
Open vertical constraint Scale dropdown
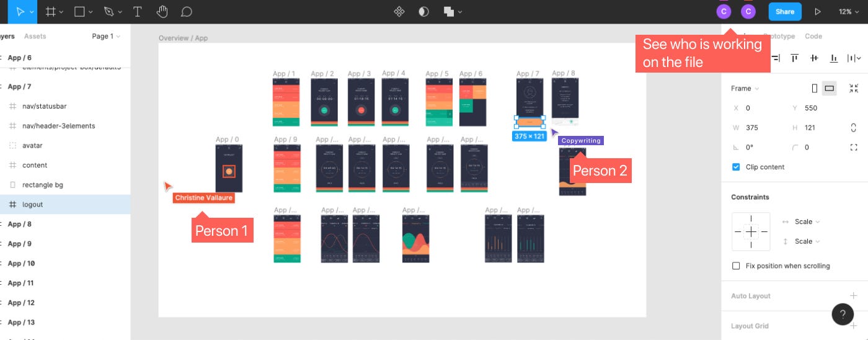(x=807, y=241)
